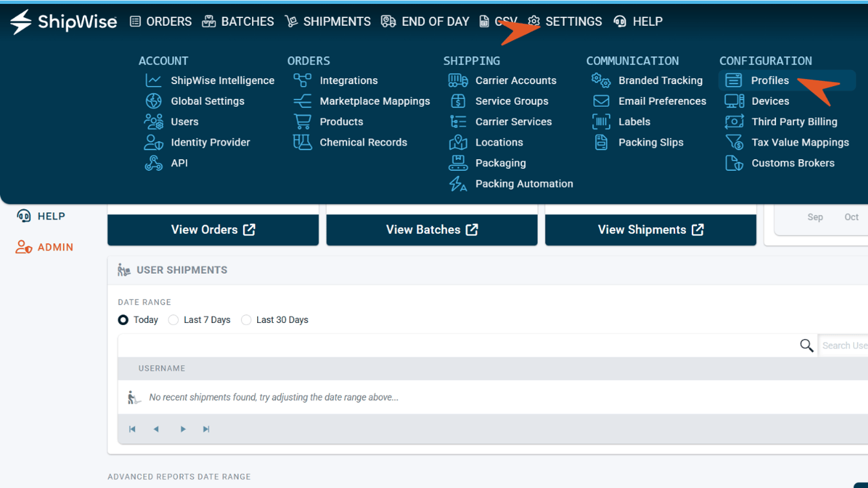This screenshot has height=488, width=868.
Task: Click the Devices monitor icon
Action: point(734,101)
